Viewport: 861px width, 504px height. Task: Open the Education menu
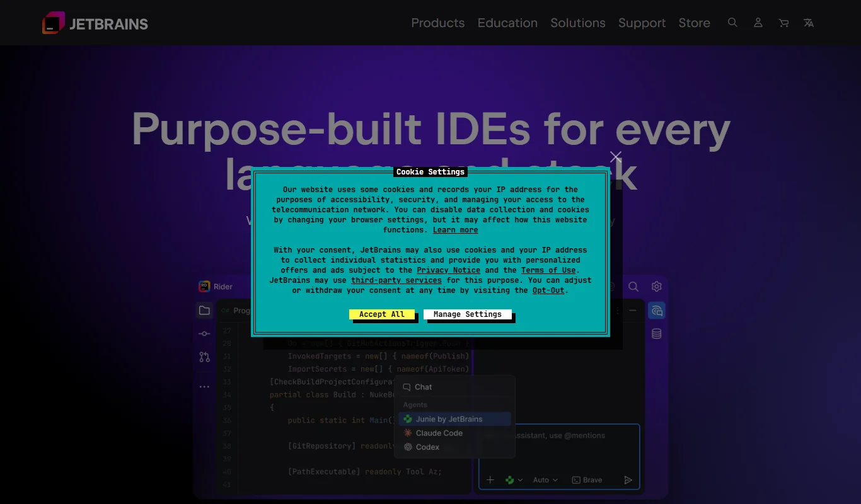(507, 23)
